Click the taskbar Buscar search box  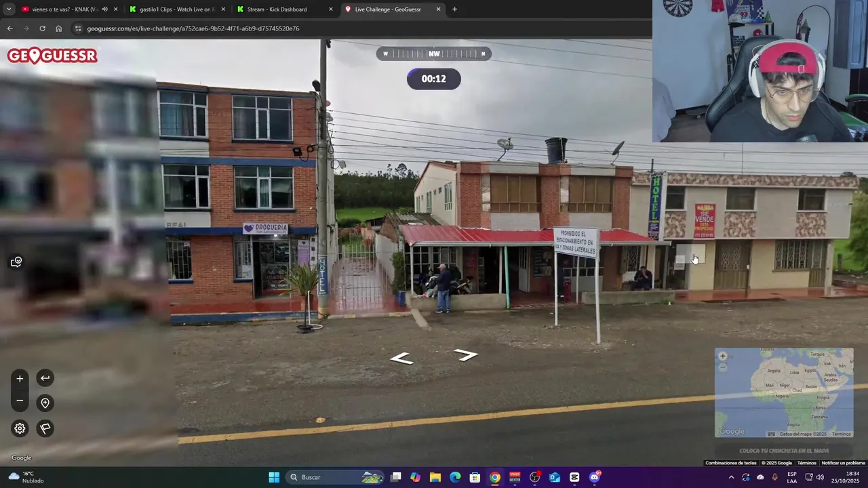point(336,477)
